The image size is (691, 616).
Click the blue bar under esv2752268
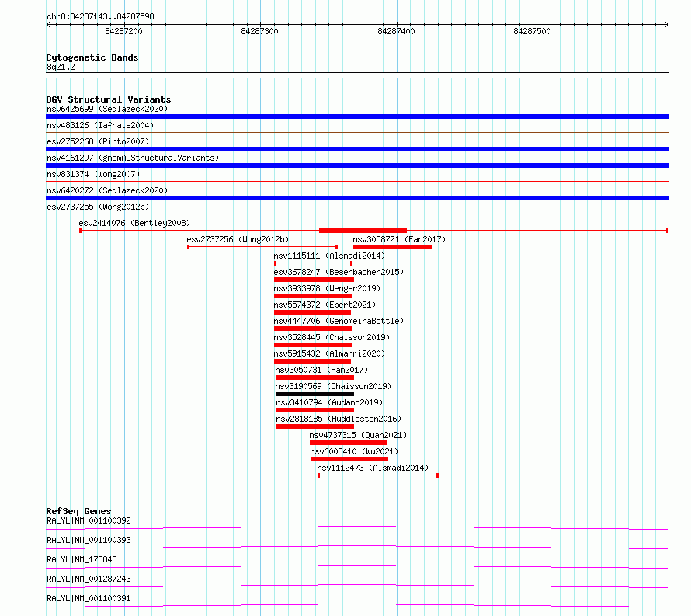point(357,149)
